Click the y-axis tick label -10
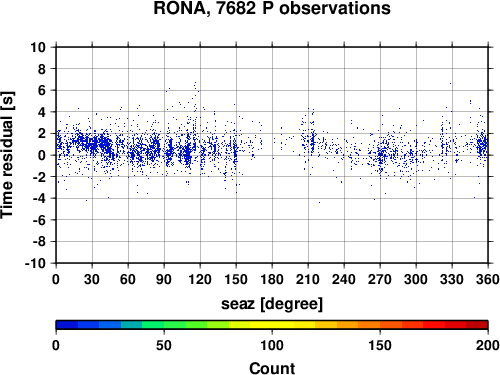This screenshot has height=375, width=500. 35,263
